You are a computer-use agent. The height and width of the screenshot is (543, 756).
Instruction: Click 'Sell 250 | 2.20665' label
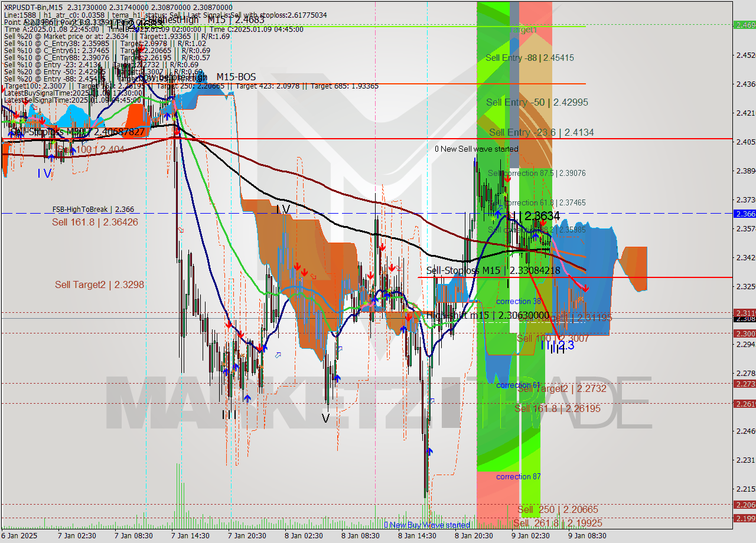(x=558, y=509)
